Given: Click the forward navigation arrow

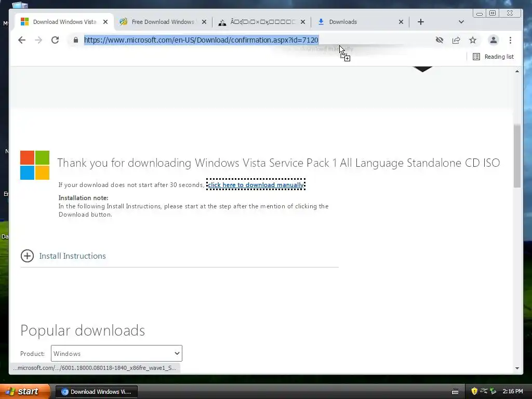Looking at the screenshot, I should coord(38,40).
